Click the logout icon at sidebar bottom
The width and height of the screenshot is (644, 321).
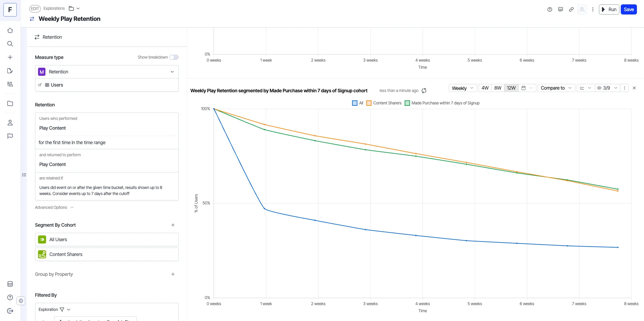click(10, 311)
